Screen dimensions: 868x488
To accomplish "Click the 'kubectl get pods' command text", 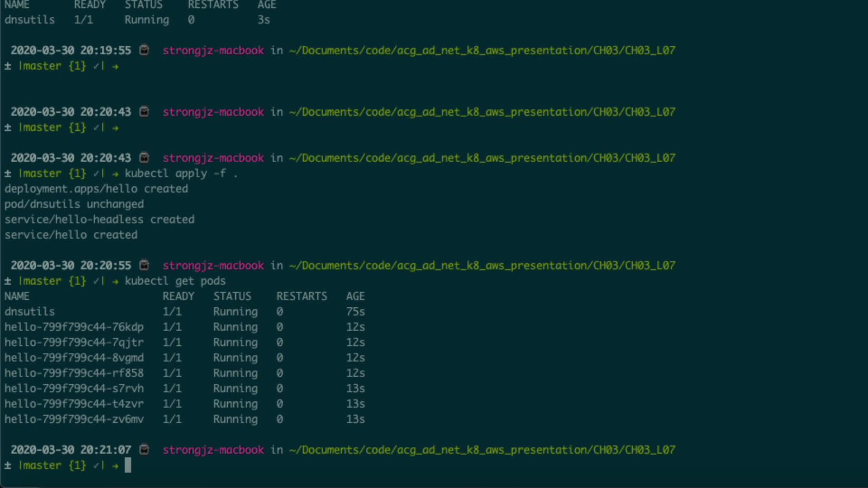I will click(175, 281).
